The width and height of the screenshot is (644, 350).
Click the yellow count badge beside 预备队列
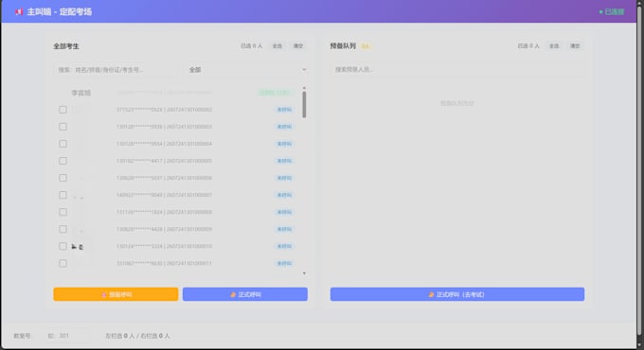coord(366,46)
